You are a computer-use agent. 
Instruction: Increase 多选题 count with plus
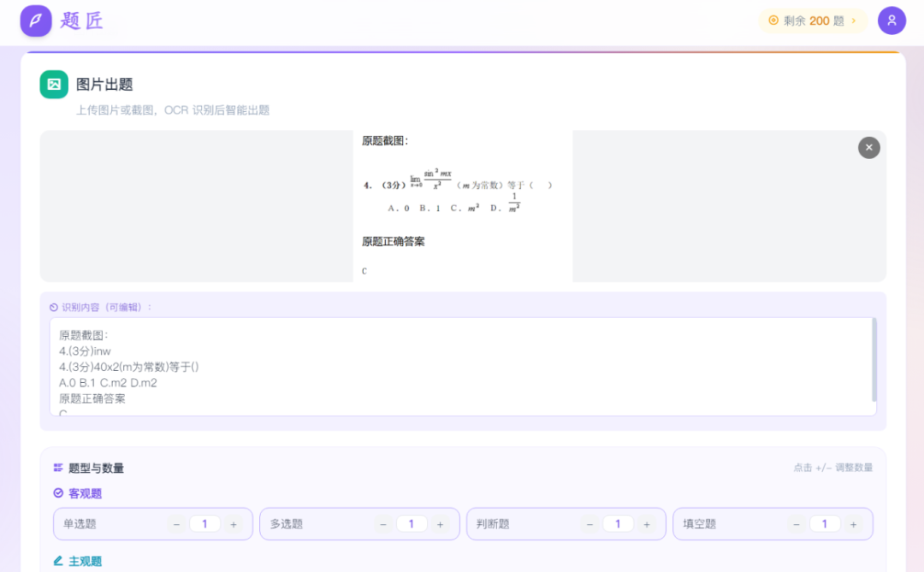tap(440, 524)
